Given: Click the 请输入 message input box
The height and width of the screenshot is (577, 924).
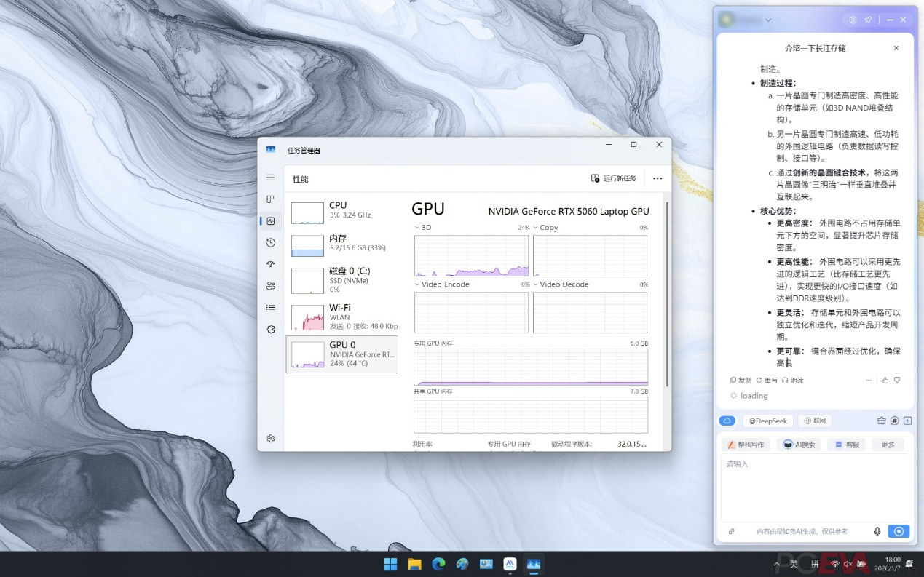Looking at the screenshot, I should (x=814, y=488).
